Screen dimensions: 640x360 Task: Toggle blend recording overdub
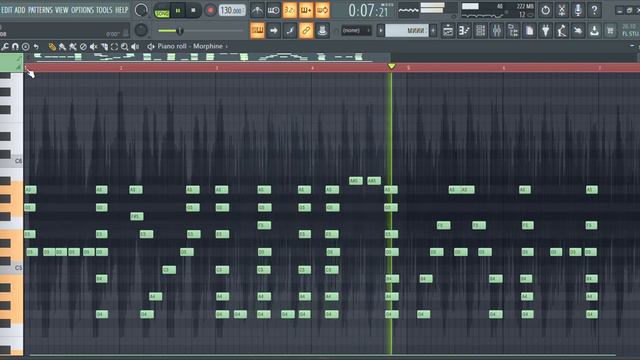coord(306,10)
